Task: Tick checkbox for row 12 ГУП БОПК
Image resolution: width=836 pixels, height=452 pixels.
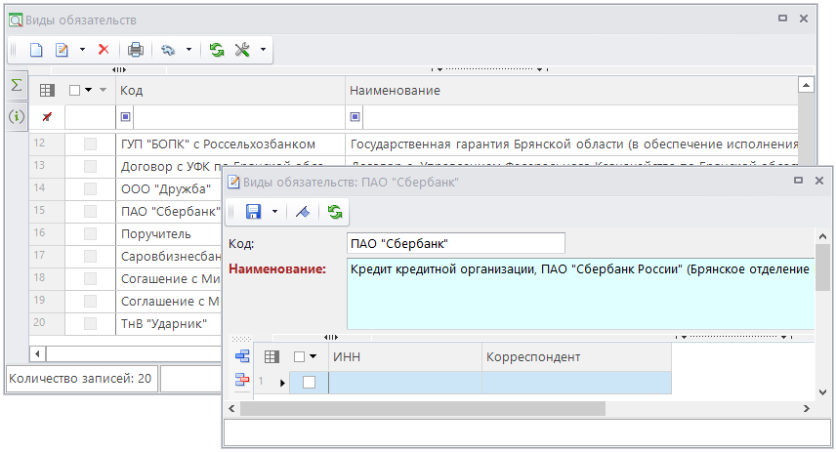Action: point(91,145)
